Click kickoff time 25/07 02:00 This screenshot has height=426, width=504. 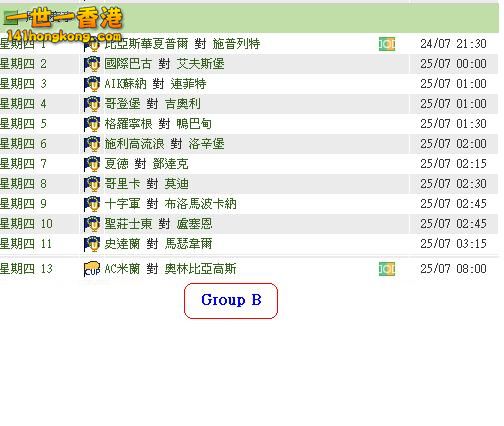click(453, 144)
